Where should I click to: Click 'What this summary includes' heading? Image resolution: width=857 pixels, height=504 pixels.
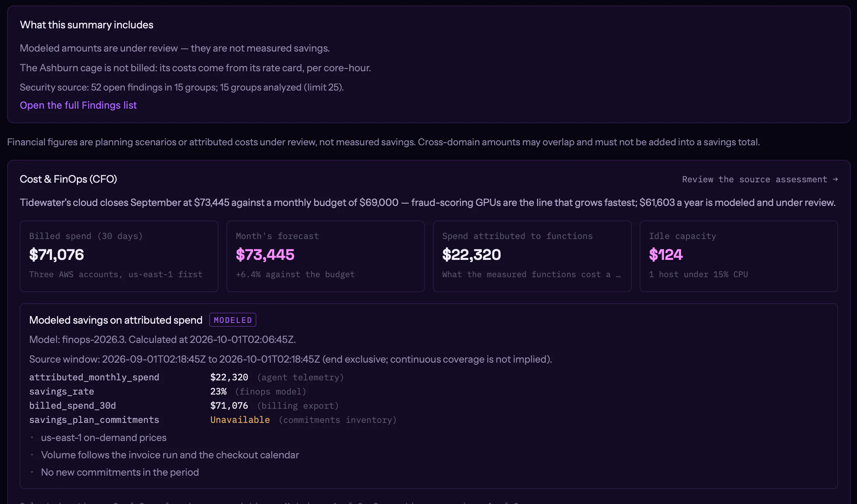pos(86,25)
